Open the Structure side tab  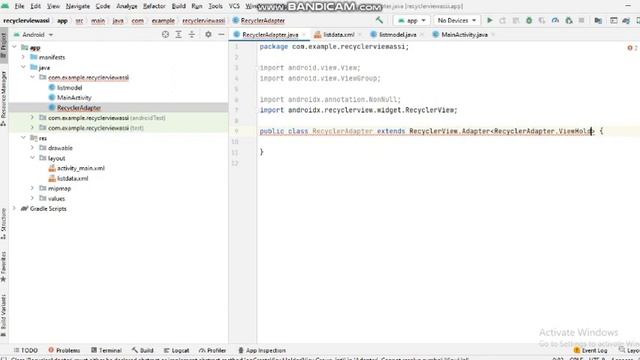pos(4,224)
